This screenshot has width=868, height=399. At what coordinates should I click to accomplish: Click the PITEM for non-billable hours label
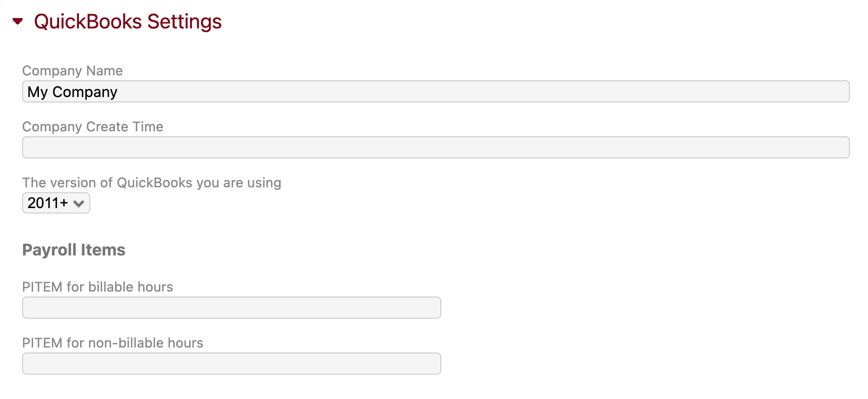click(112, 343)
